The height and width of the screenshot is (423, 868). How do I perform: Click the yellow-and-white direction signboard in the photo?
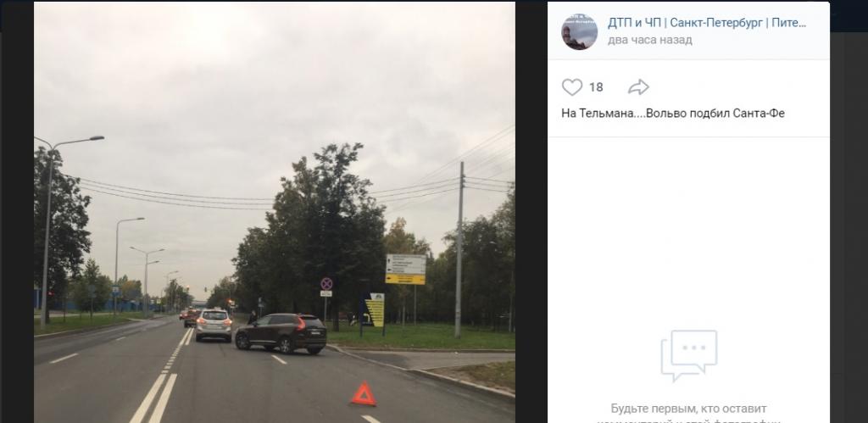pos(406,269)
